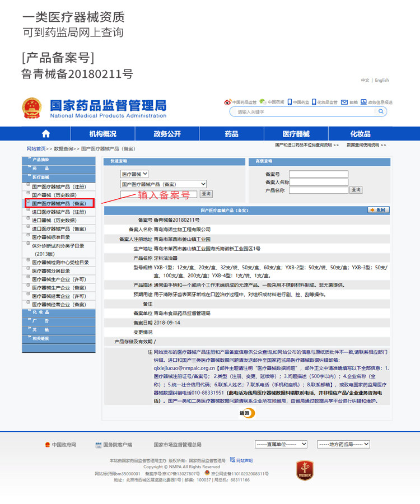Click the 党政机关 red shield badge

305,470
